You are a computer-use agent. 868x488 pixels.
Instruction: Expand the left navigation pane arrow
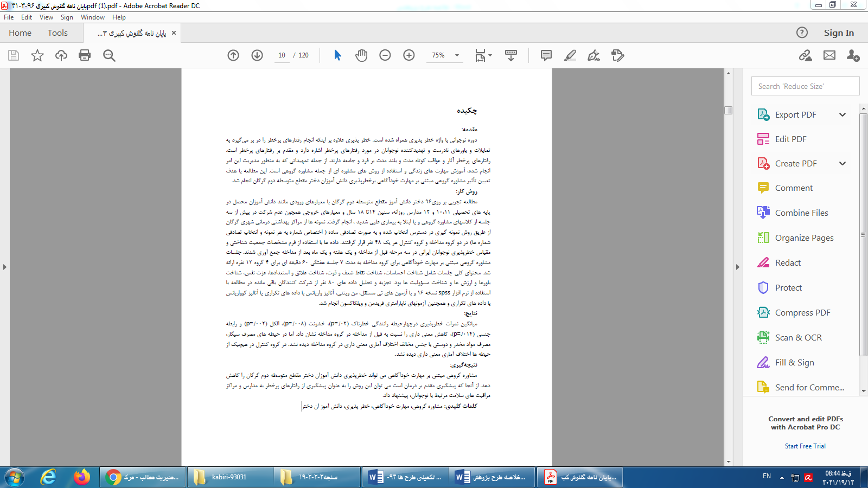[x=5, y=267]
